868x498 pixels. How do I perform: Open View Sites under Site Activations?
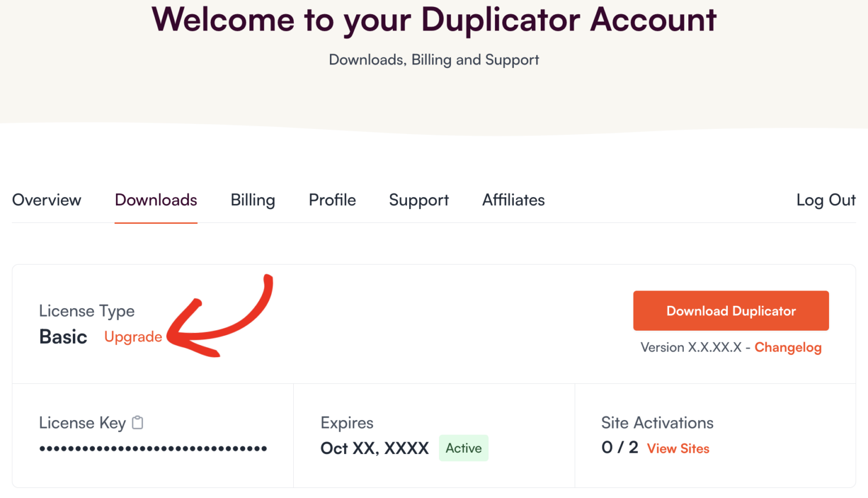point(678,448)
